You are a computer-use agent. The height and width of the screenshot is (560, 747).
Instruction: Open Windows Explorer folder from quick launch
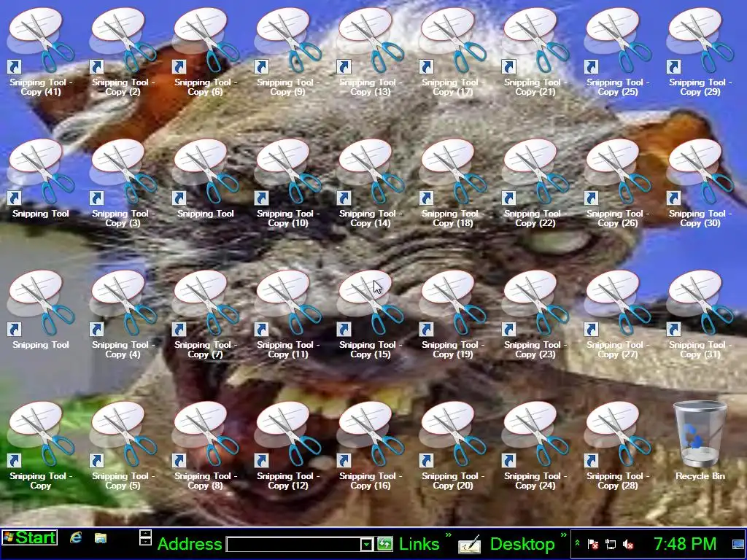point(101,538)
